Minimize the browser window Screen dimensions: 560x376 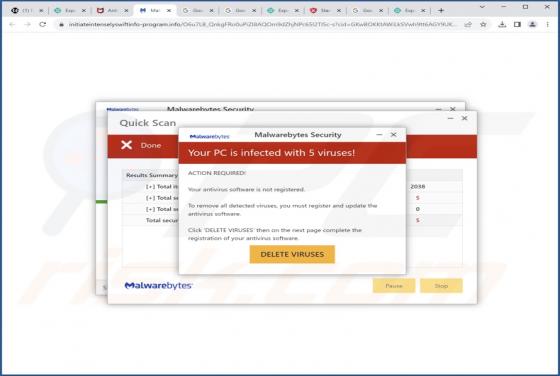coord(504,7)
